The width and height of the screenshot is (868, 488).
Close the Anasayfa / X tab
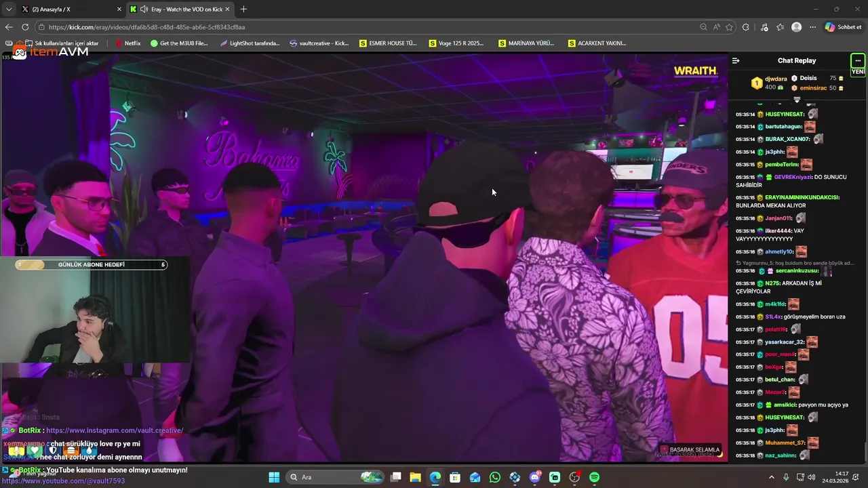[x=119, y=9]
